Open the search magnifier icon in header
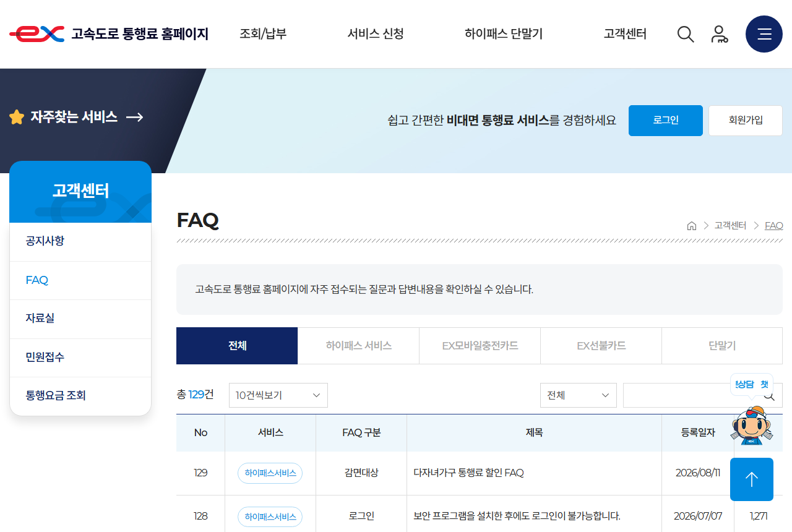Image resolution: width=792 pixels, height=532 pixels. coord(686,34)
